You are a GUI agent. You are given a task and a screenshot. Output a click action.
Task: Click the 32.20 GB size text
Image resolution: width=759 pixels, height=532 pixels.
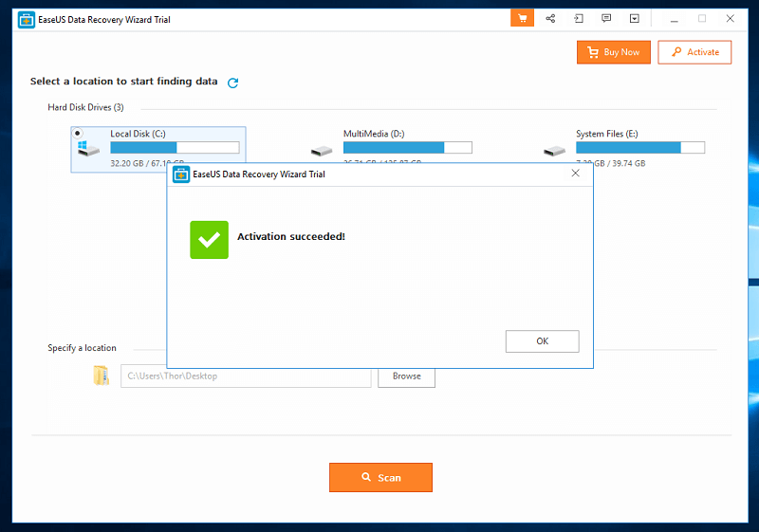pyautogui.click(x=127, y=163)
